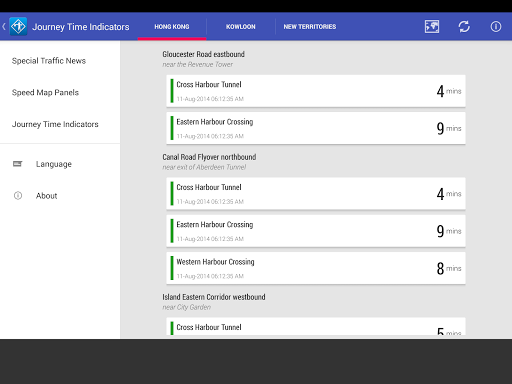Refresh journey times with the sync icon

tap(464, 27)
